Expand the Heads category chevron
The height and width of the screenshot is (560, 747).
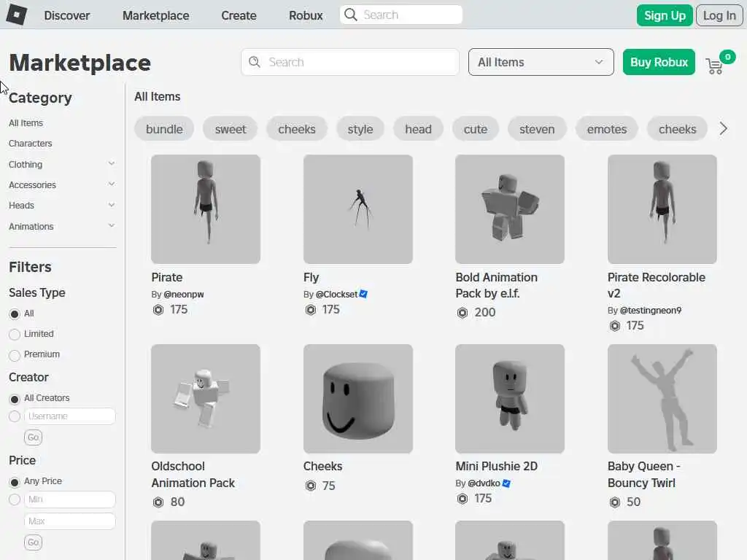click(x=111, y=205)
